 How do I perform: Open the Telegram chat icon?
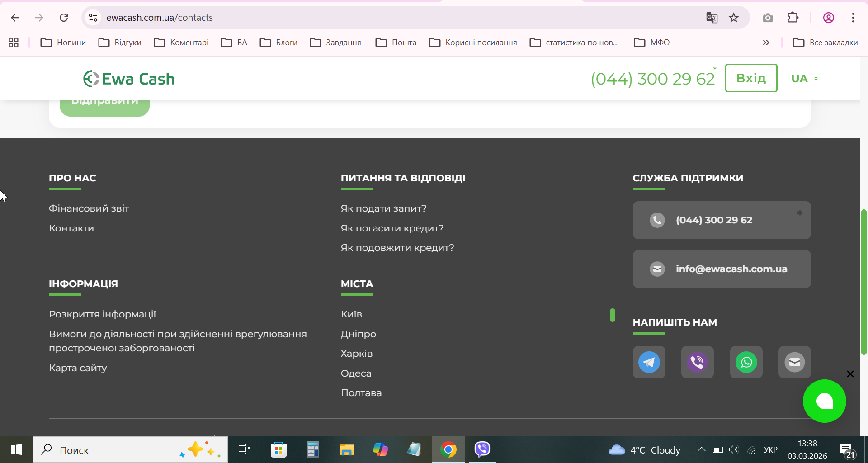[x=649, y=362]
